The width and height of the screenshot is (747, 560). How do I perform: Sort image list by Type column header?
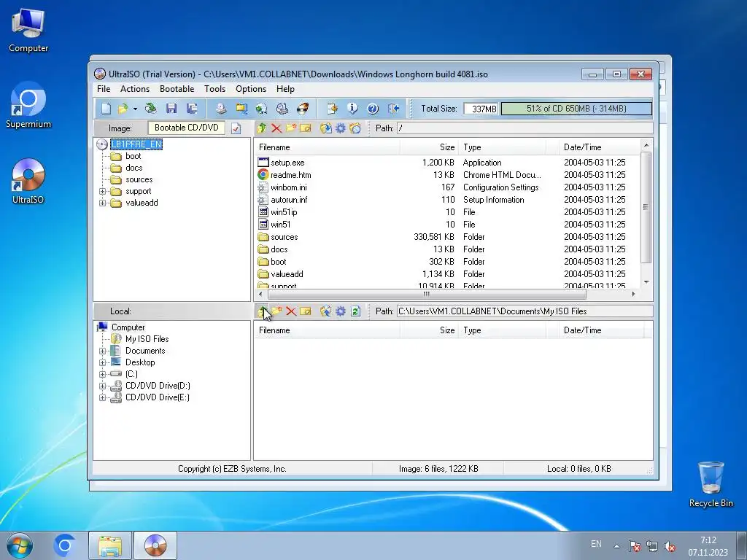[x=502, y=147]
